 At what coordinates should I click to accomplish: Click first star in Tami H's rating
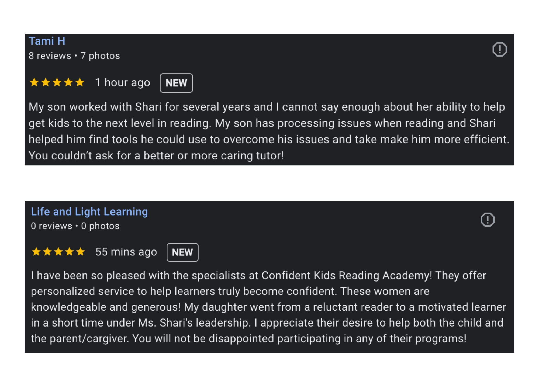(x=34, y=82)
